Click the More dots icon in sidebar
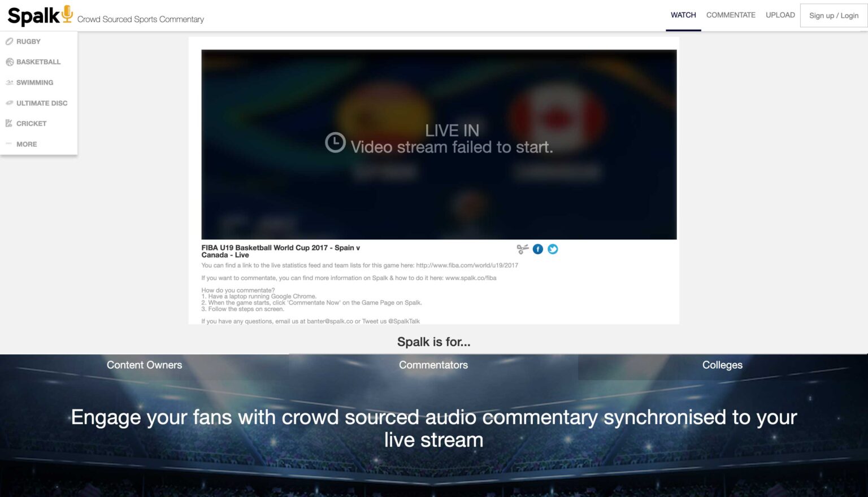Image resolution: width=868 pixels, height=497 pixels. [x=9, y=144]
